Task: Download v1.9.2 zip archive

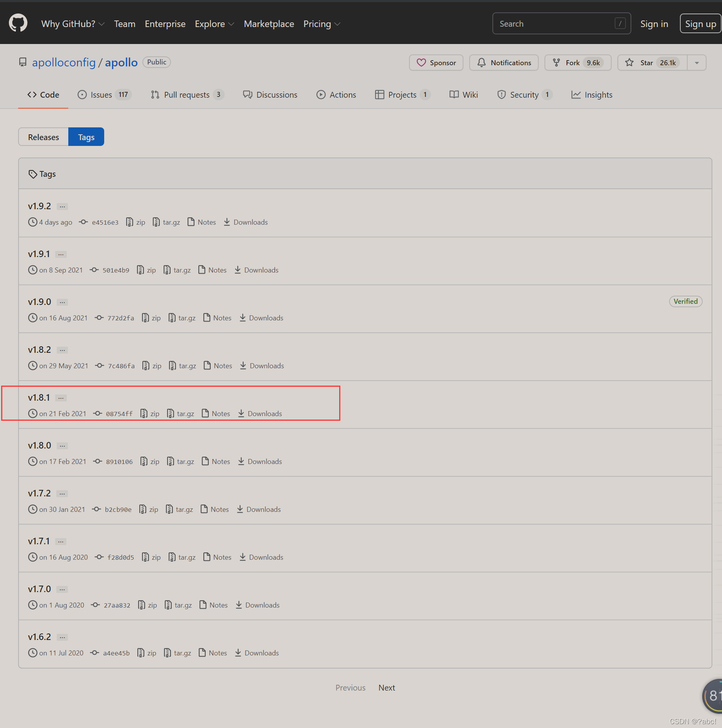Action: [136, 222]
